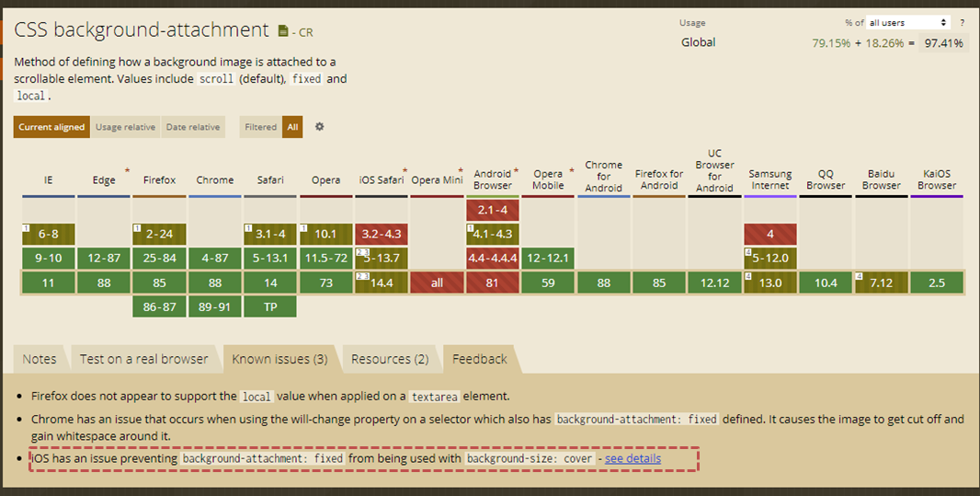Click the Edge column header
This screenshot has width=980, height=496.
click(x=104, y=180)
